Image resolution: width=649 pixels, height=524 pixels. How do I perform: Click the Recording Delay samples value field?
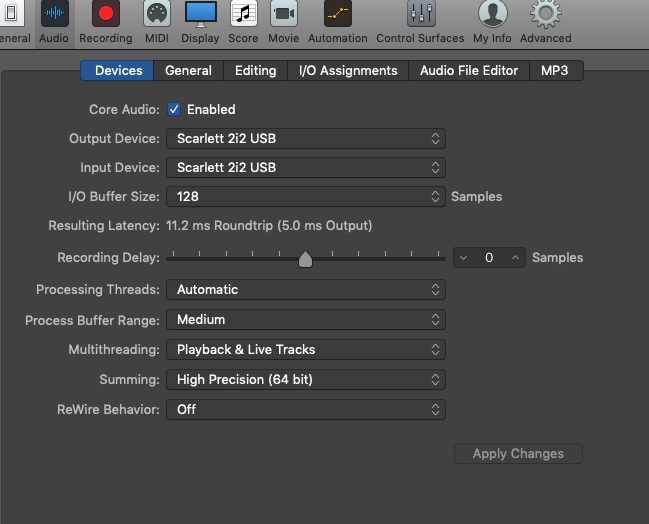(489, 258)
